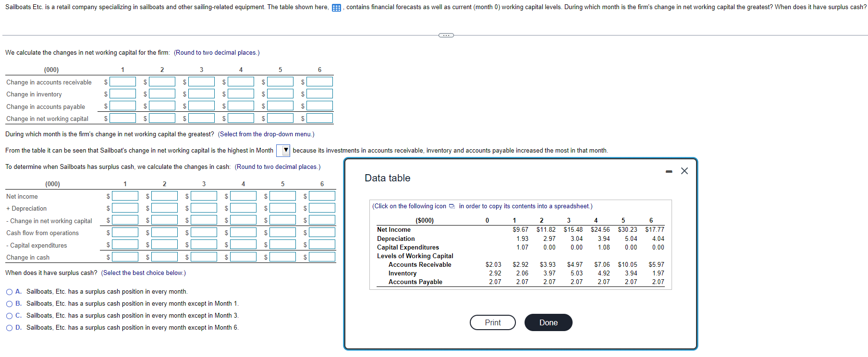
Task: Click the $30.23 Net Income value
Action: pos(627,230)
